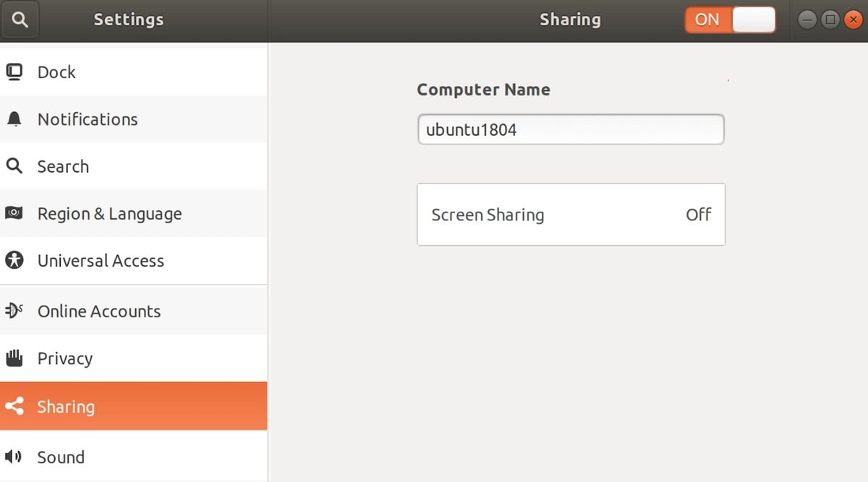Switch to the Search settings section

point(64,166)
